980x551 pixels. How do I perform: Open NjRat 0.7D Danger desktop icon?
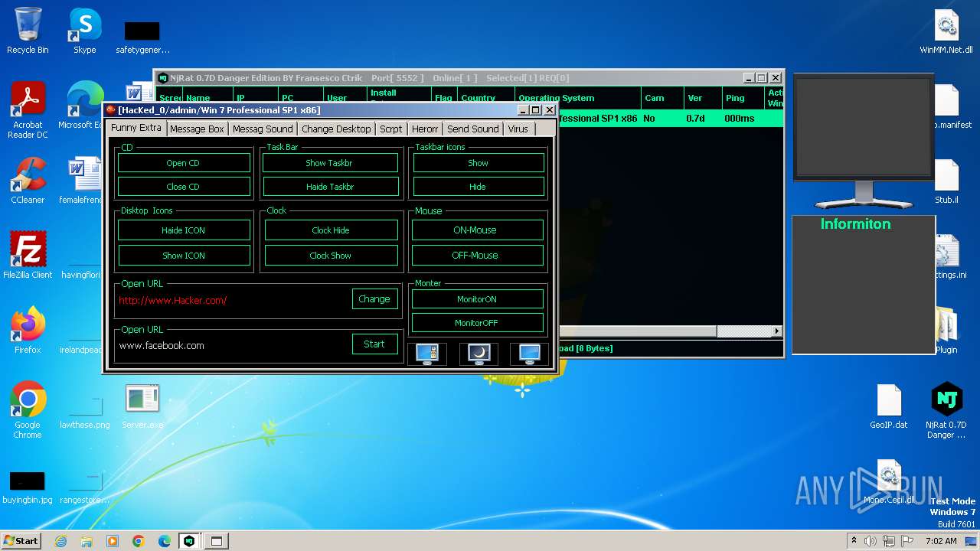[946, 410]
